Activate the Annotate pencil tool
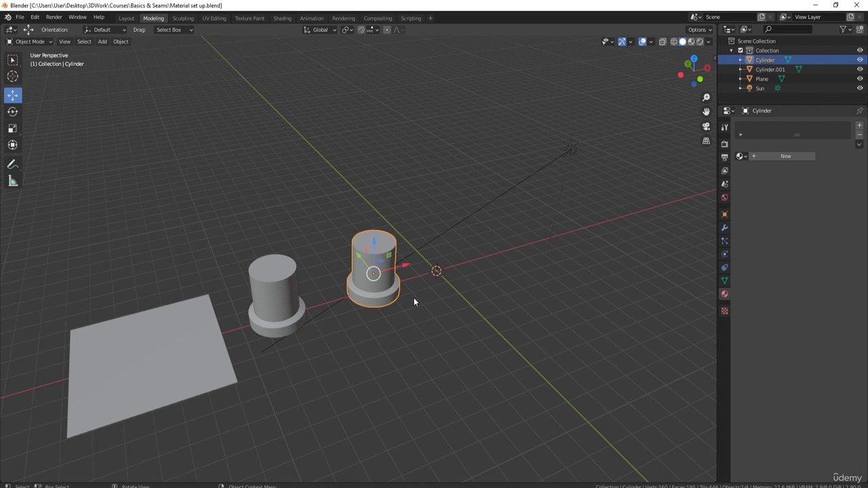868x488 pixels. click(12, 165)
